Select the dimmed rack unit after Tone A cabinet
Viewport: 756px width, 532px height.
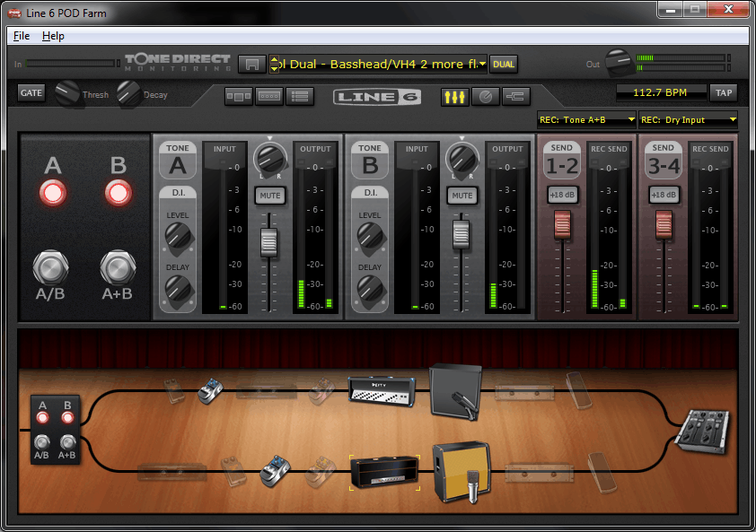coord(524,392)
